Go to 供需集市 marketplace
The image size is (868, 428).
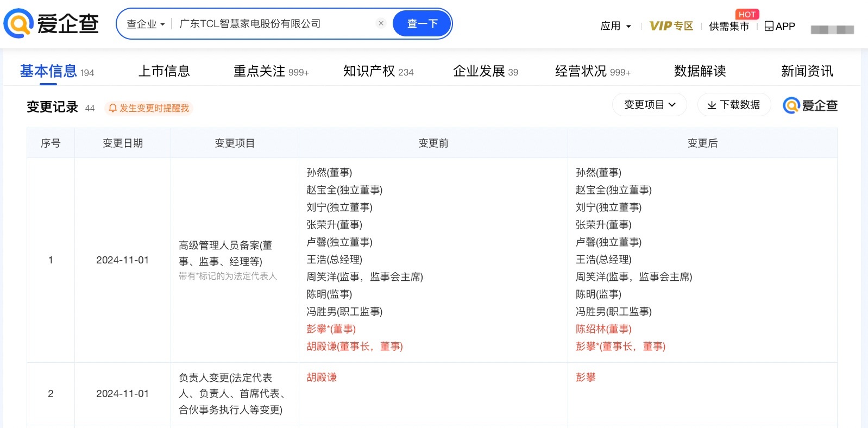click(x=728, y=26)
